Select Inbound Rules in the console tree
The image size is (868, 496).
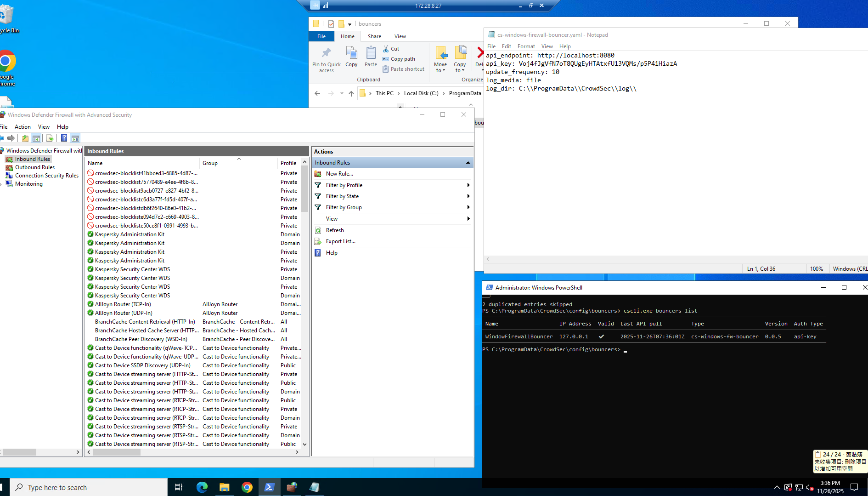tap(32, 159)
